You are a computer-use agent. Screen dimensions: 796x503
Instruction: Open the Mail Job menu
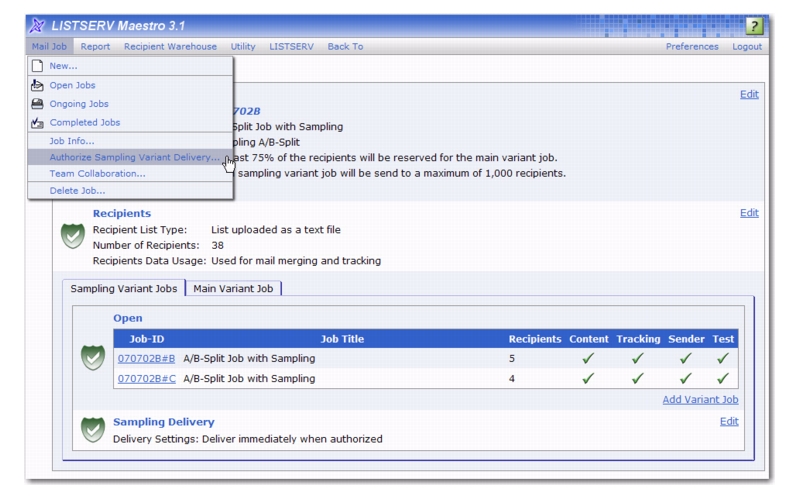pyautogui.click(x=49, y=46)
